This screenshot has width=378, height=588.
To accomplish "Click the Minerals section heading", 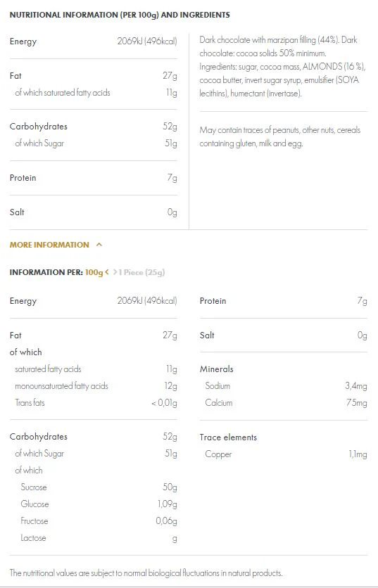I will coord(217,369).
